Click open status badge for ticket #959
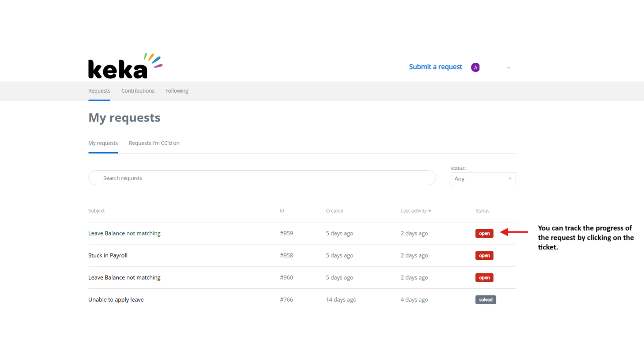The height and width of the screenshot is (362, 644). (484, 233)
